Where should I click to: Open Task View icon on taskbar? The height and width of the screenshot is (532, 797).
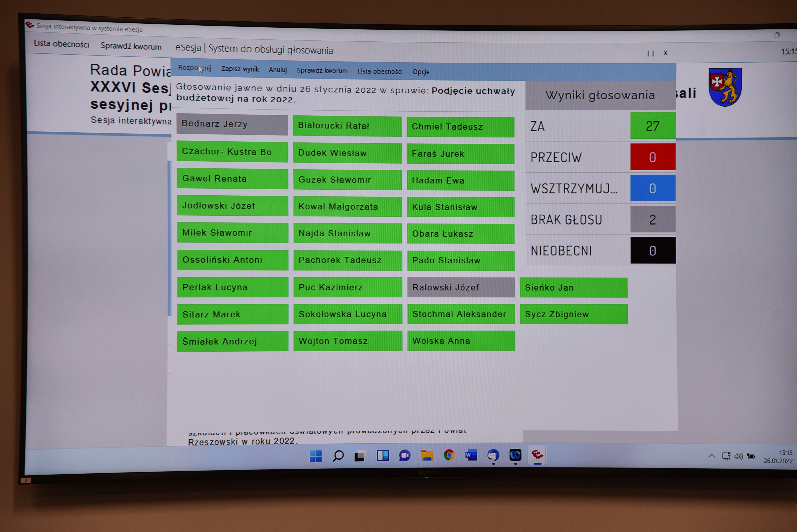(x=360, y=456)
